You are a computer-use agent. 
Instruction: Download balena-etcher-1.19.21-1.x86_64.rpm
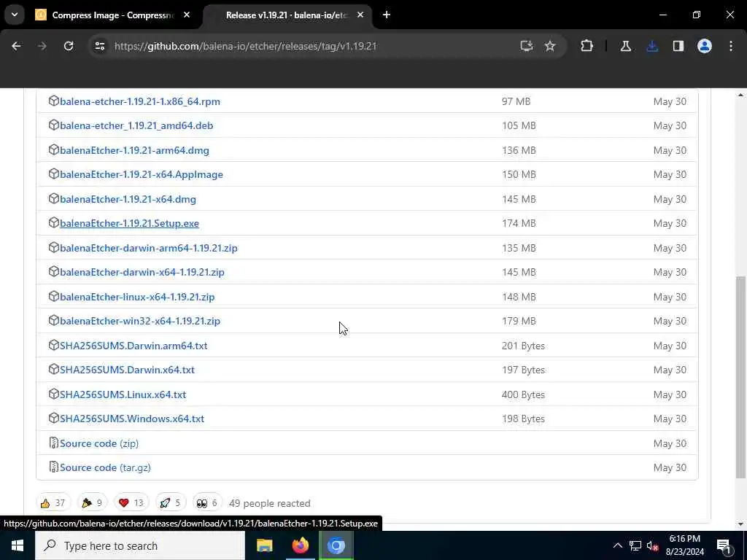[140, 101]
